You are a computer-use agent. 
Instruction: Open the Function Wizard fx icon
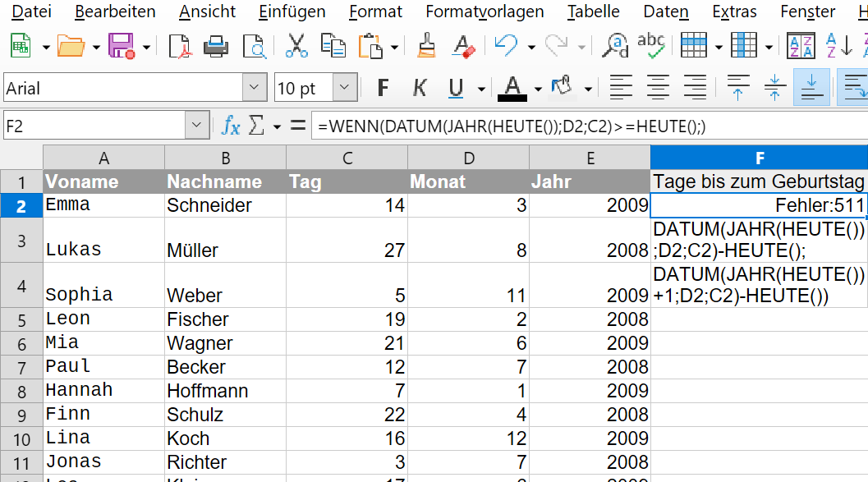[x=230, y=126]
